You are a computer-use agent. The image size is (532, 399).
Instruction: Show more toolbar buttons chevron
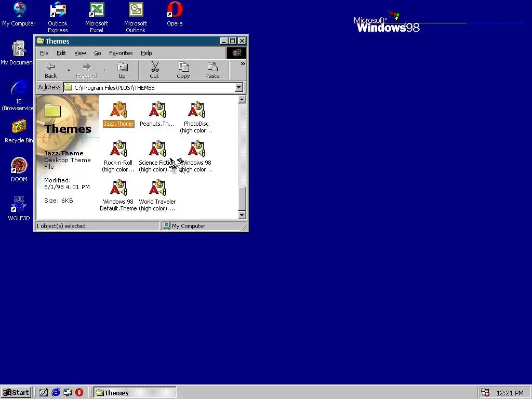click(243, 64)
